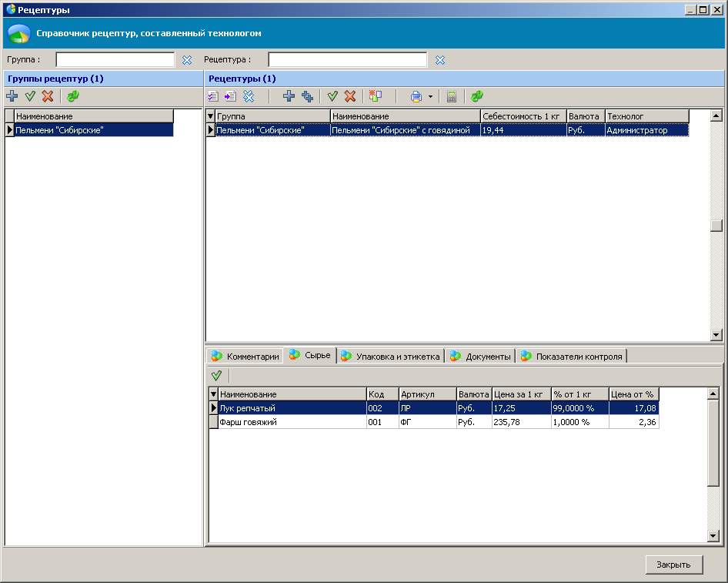Open the recipes grid column selector triangle
Viewport: 728px width, 583px height.
(x=211, y=116)
